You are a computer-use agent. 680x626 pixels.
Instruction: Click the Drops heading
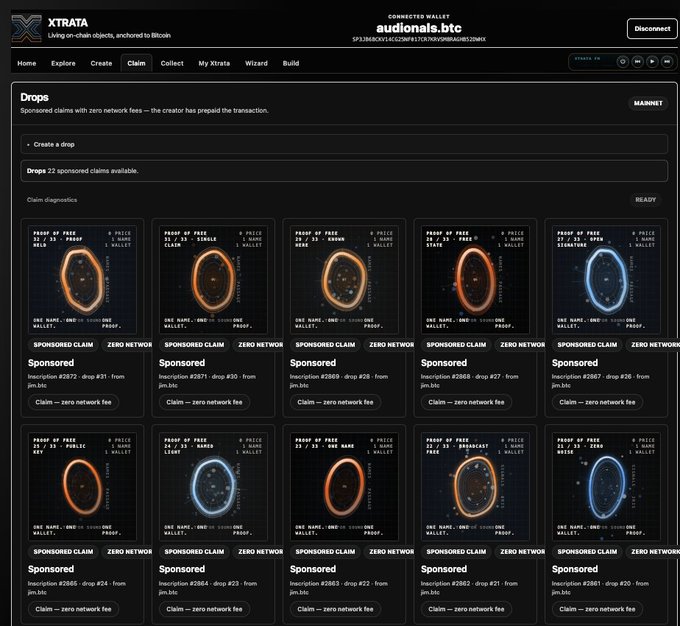[x=34, y=97]
